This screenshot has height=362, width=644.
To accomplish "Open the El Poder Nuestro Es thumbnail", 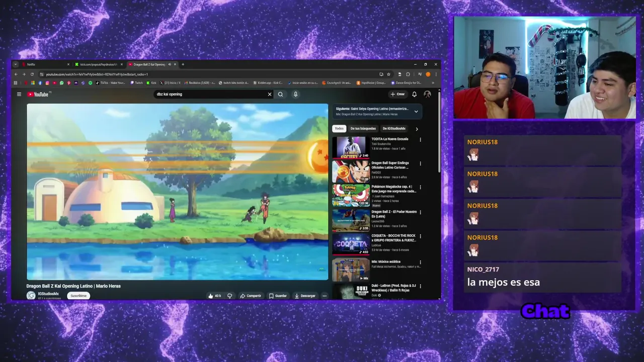I will point(351,220).
